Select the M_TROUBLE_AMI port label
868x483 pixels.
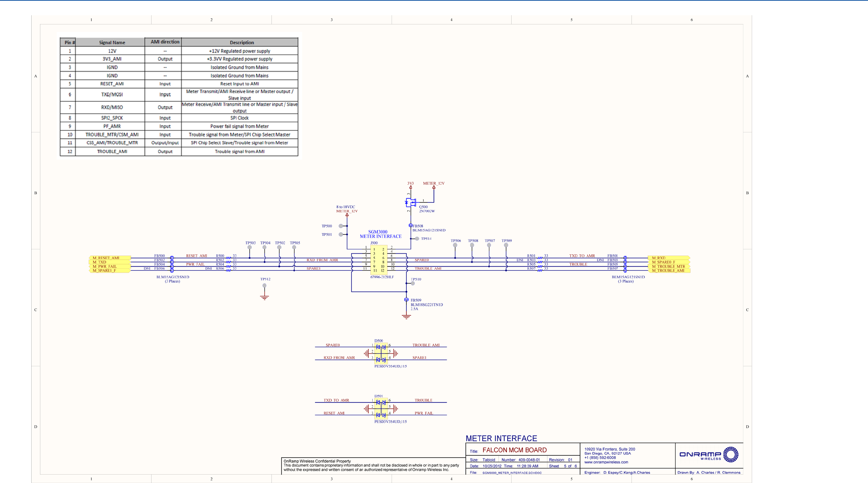coord(668,271)
